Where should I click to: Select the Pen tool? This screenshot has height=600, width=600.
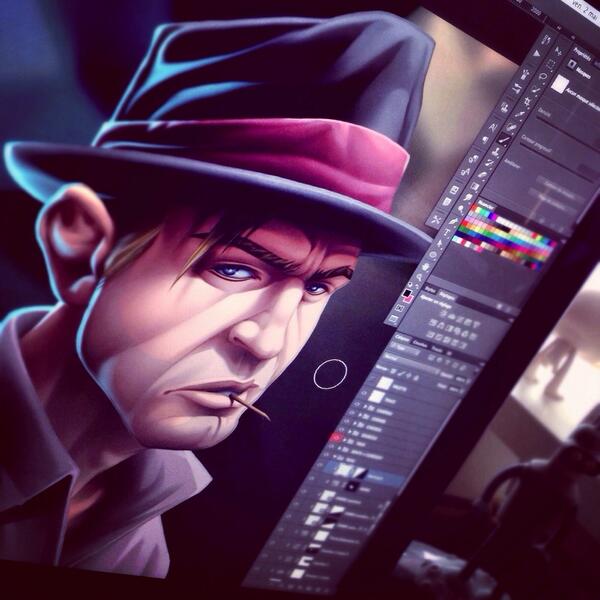pyautogui.click(x=454, y=222)
